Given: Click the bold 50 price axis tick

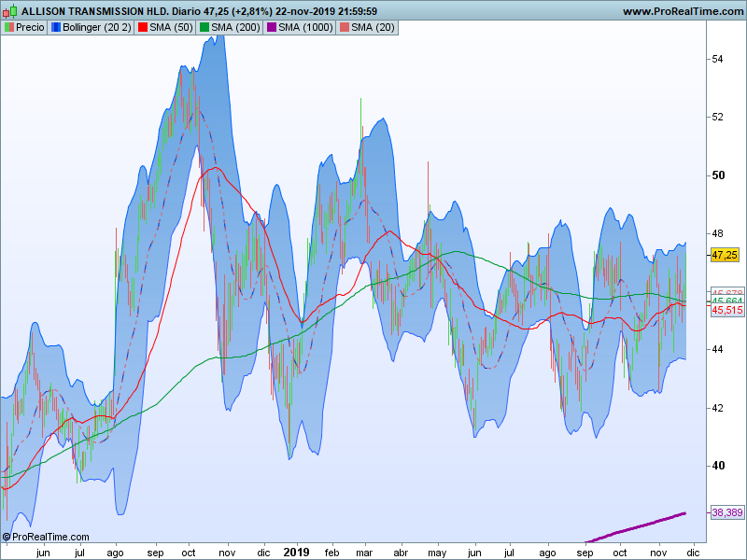Looking at the screenshot, I should pyautogui.click(x=718, y=175).
